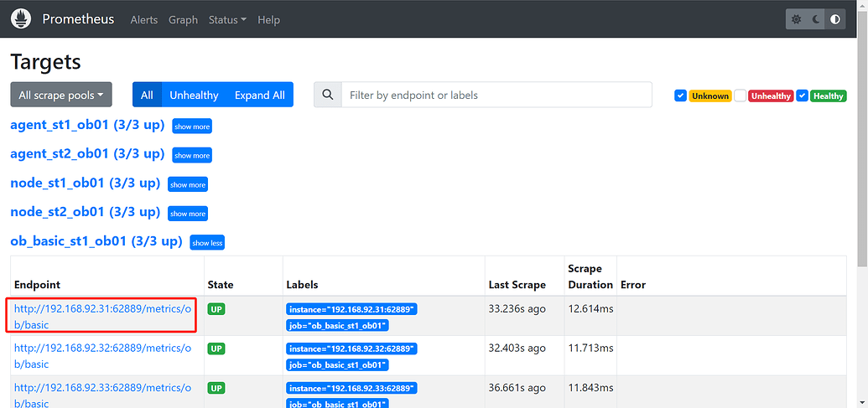This screenshot has height=408, width=868.
Task: Switch to light theme sun icon
Action: click(x=796, y=19)
